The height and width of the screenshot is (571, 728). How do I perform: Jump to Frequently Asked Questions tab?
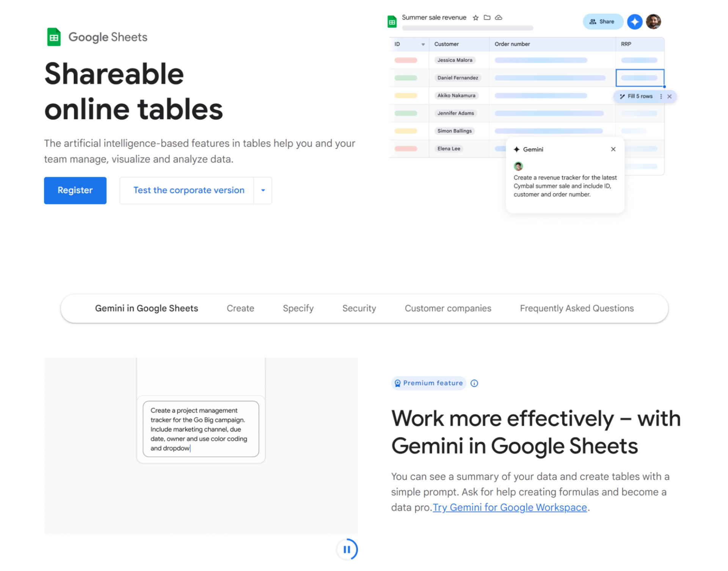tap(577, 308)
